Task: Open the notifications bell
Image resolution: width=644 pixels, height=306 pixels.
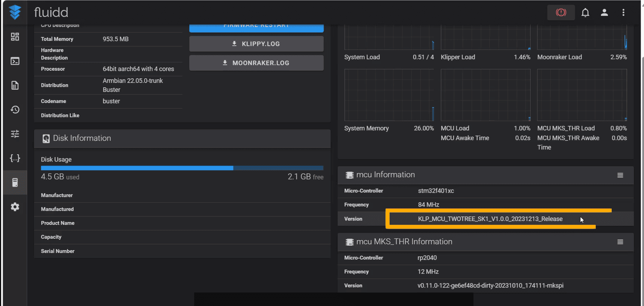Action: click(585, 12)
